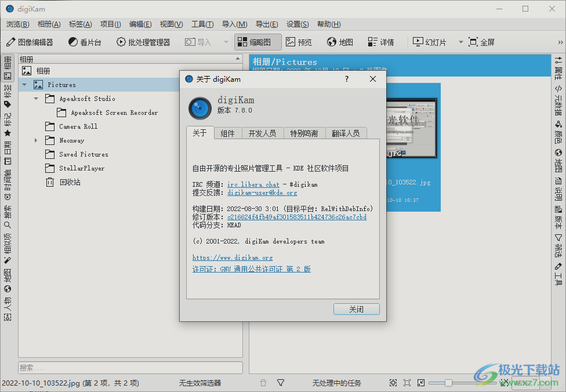
Task: Open the 人物 people sidebar tab
Action: (8, 308)
